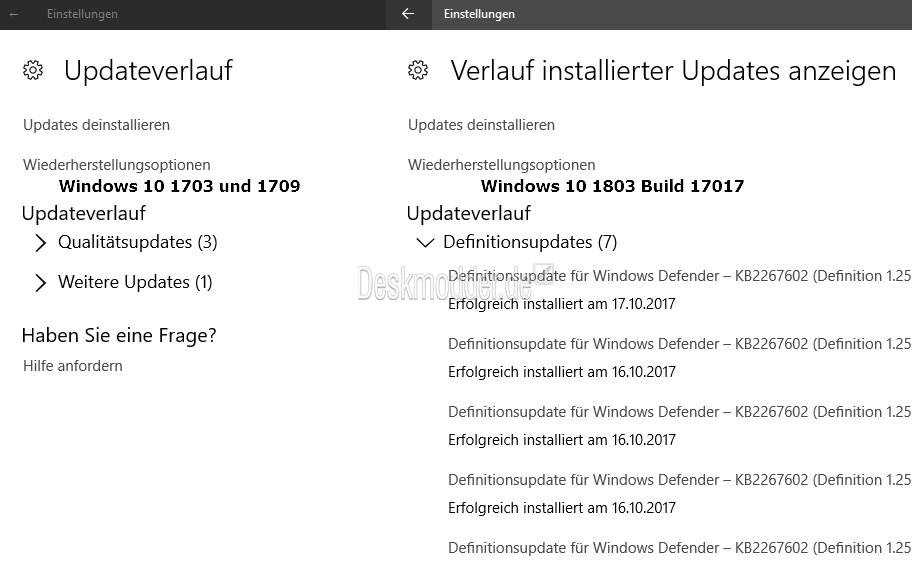This screenshot has width=912, height=563.
Task: Expand Qualitätsupdates (3) chevron
Action: click(40, 243)
